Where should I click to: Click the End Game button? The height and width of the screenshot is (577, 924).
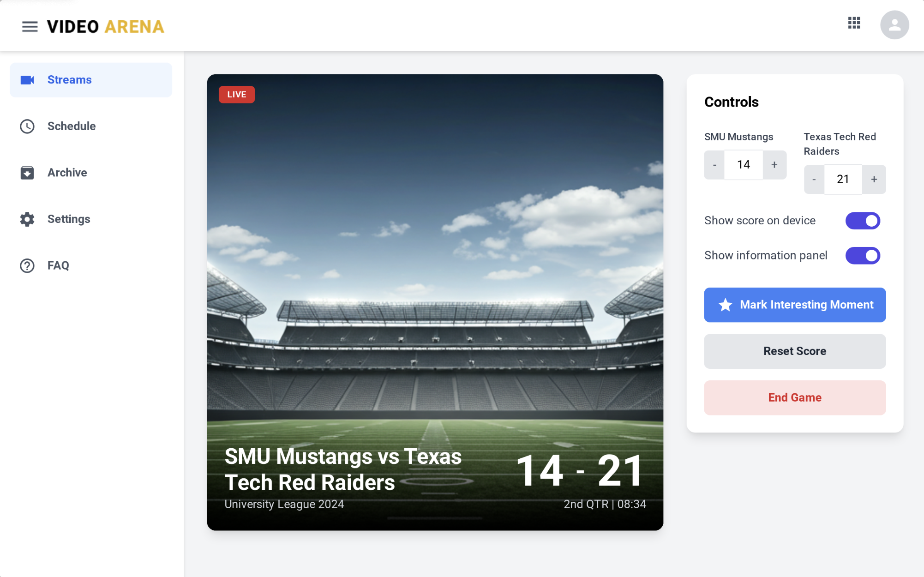[x=795, y=398]
